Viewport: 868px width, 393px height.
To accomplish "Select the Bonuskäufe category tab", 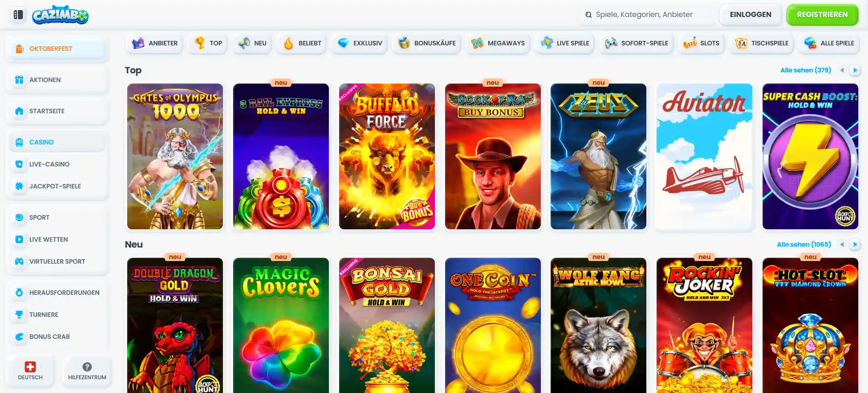I will point(427,43).
